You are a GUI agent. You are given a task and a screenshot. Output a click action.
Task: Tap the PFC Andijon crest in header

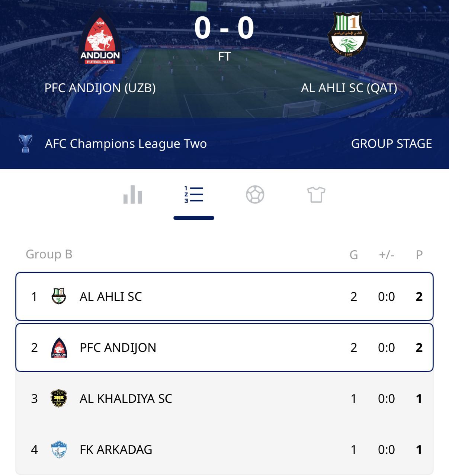[100, 38]
